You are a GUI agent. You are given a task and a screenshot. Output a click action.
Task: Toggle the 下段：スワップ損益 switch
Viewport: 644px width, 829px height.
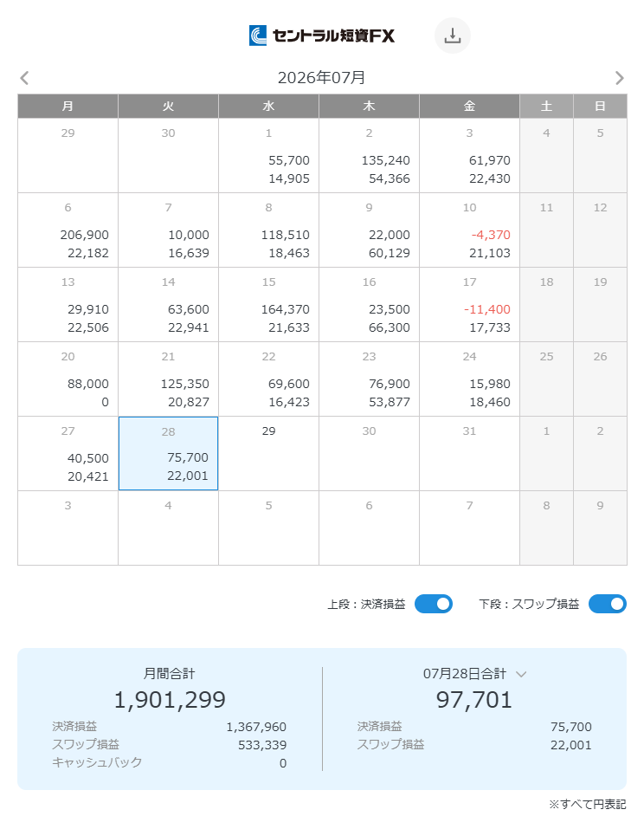(x=607, y=604)
